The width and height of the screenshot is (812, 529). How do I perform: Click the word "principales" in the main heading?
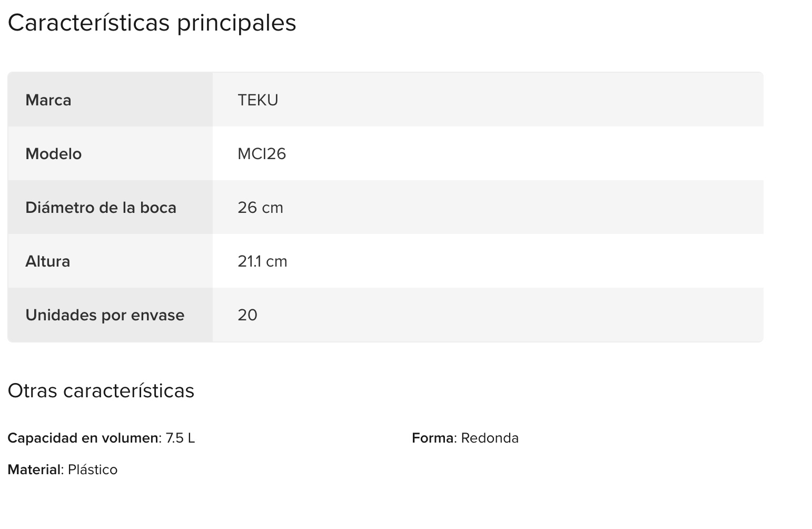coord(236,24)
